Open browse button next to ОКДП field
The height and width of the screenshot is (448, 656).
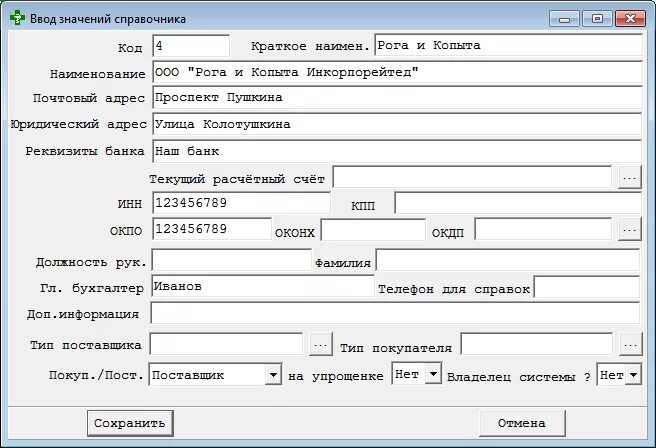629,230
